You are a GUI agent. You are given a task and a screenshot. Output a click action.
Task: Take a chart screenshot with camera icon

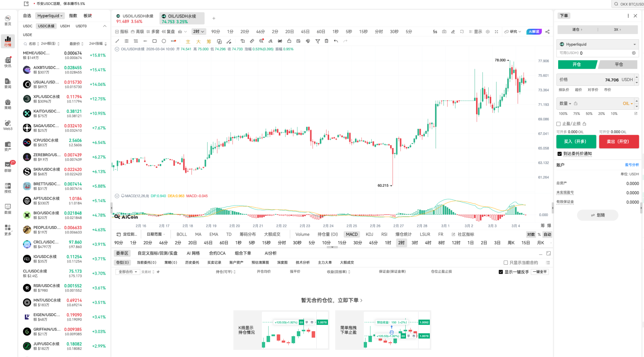point(444,32)
